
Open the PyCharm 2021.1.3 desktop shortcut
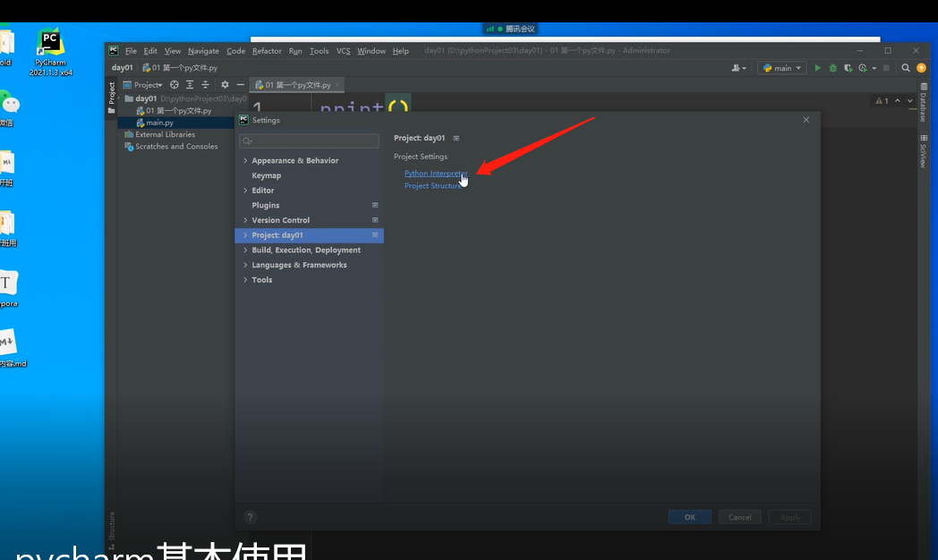tap(50, 52)
